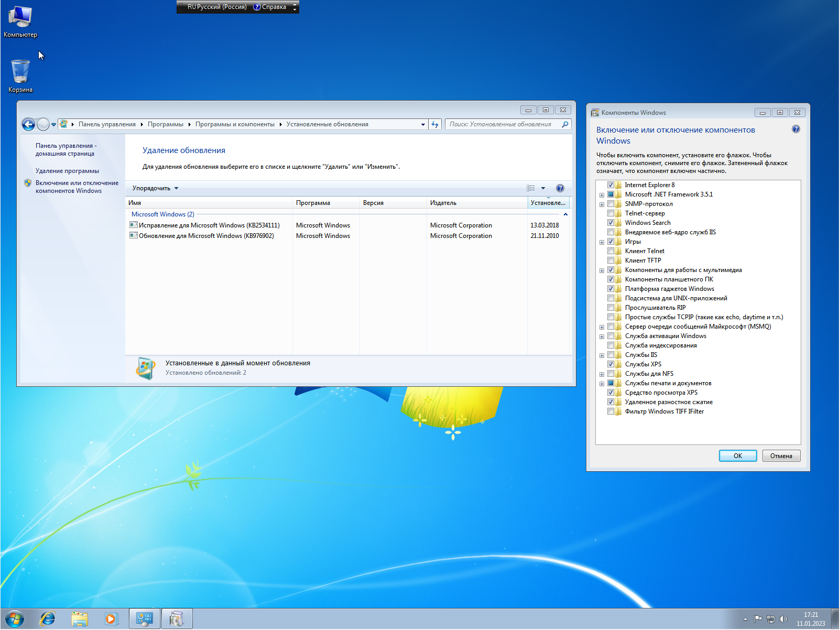Click OK in Компоненты Windows dialog
The width and height of the screenshot is (840, 630).
pyautogui.click(x=738, y=456)
